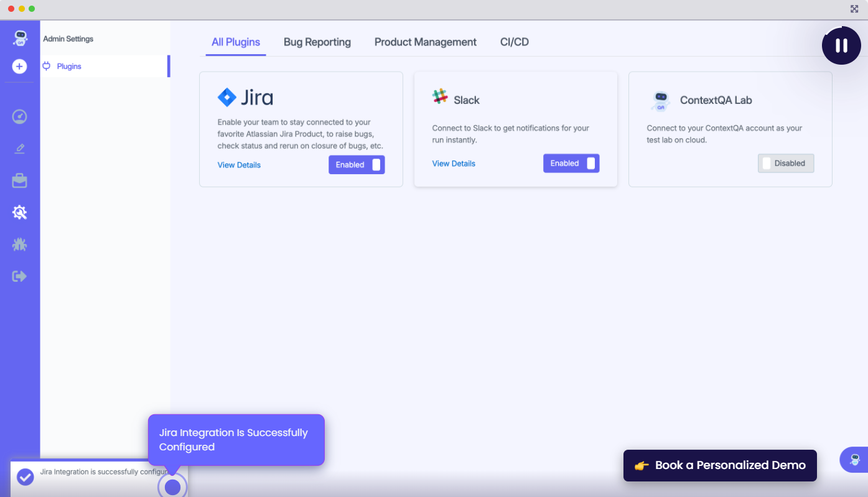Open the bug icon in sidebar
868x497 pixels.
point(20,244)
